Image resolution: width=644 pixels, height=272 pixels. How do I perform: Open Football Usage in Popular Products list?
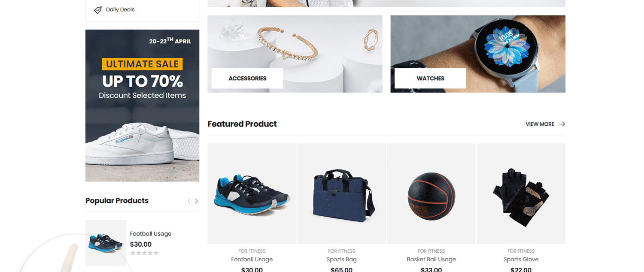[x=151, y=234]
